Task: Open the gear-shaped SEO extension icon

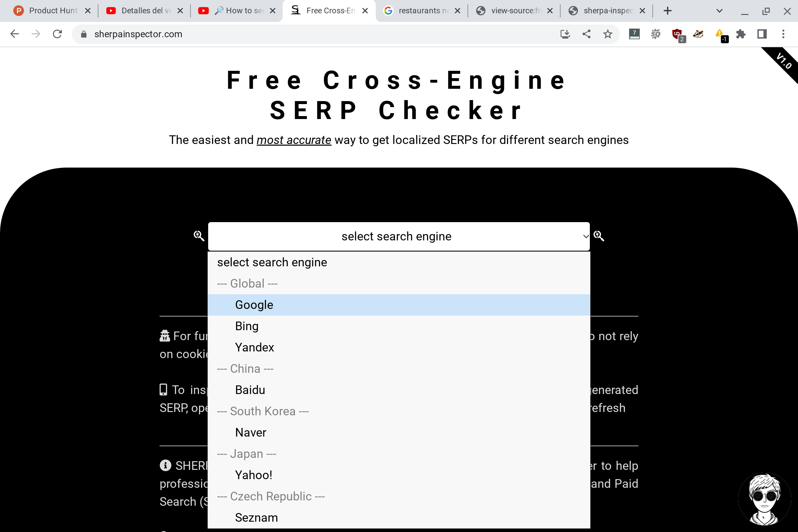Action: (x=655, y=34)
